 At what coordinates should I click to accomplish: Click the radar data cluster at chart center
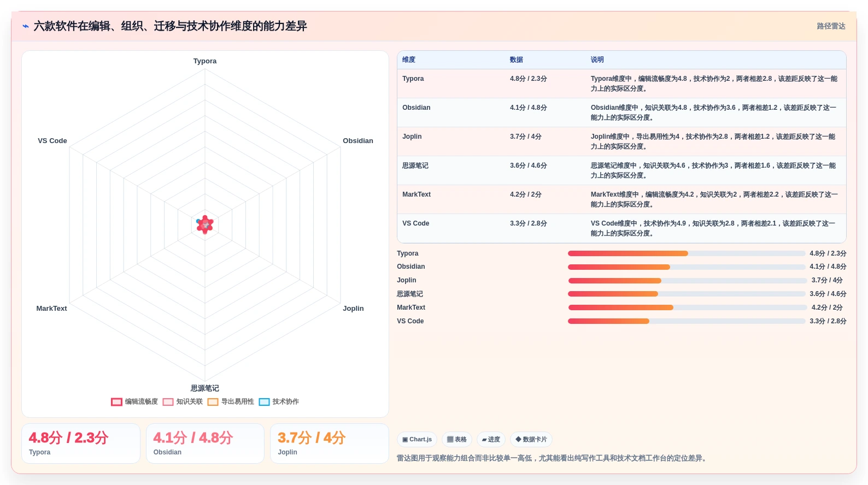(x=205, y=224)
